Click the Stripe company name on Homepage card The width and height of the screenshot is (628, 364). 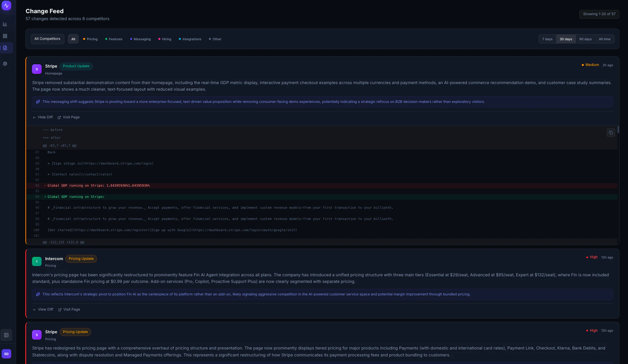pos(51,66)
